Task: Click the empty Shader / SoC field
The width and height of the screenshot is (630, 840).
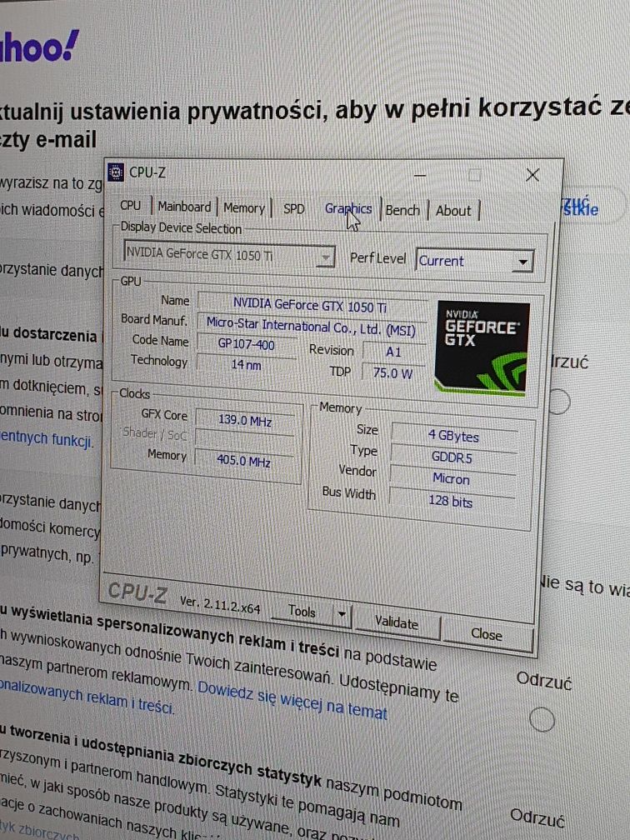Action: (x=244, y=440)
